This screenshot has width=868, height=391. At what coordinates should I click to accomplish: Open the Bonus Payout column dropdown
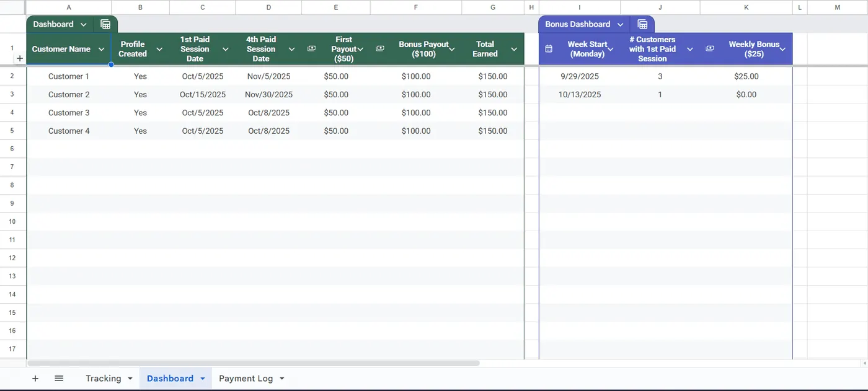click(452, 49)
